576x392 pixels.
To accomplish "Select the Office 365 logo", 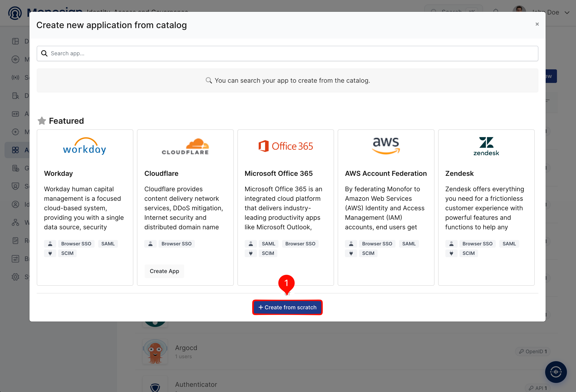I will (286, 146).
